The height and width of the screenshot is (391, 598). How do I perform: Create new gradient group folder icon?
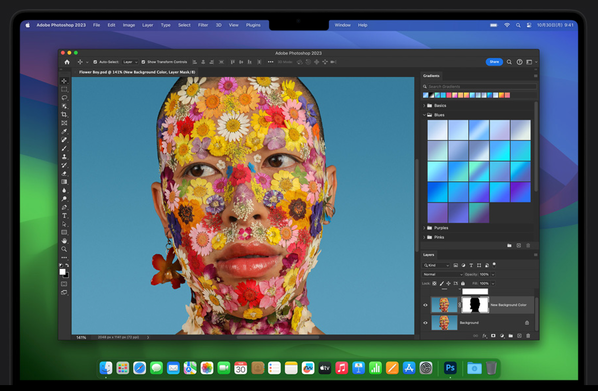509,246
